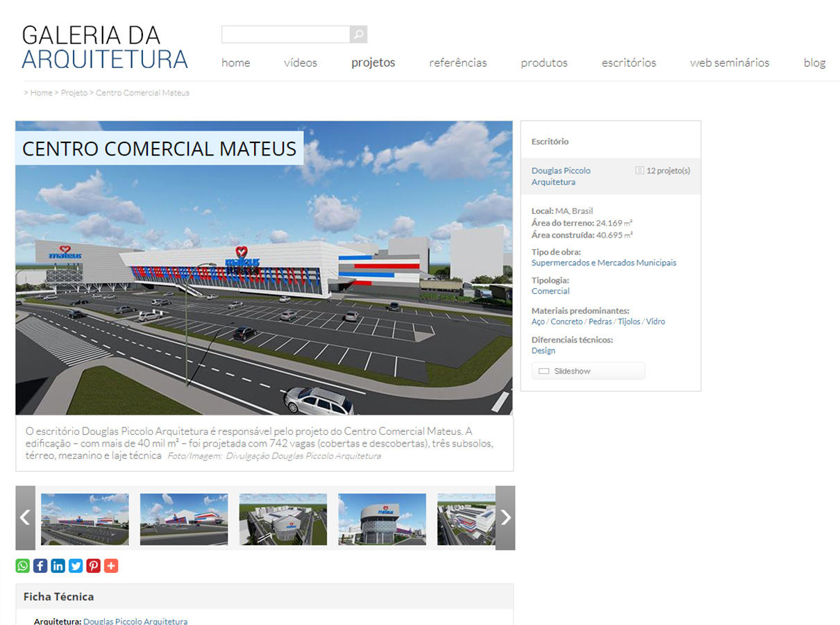This screenshot has width=840, height=625.
Task: Open the produtos menu item
Action: click(x=544, y=62)
